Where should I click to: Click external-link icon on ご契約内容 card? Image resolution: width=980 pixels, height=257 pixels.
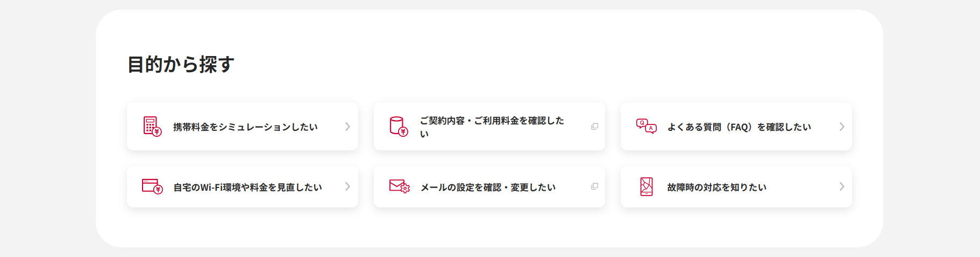pos(594,127)
